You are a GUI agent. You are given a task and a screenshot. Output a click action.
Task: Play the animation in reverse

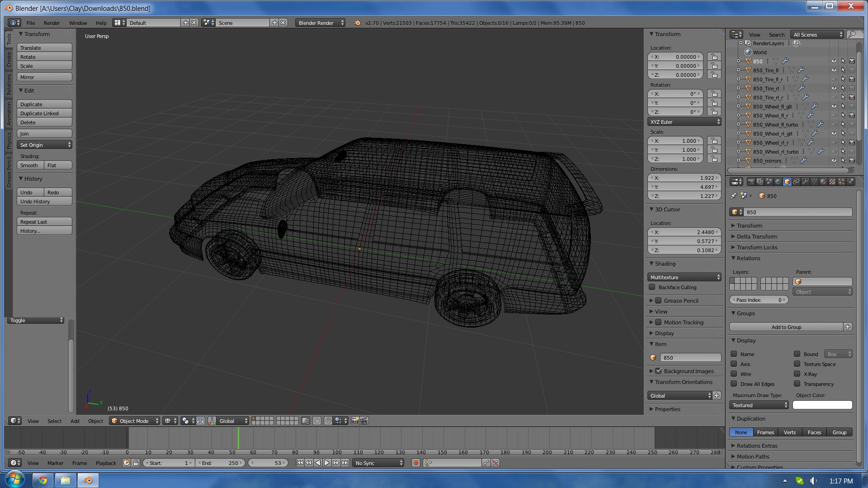(x=318, y=463)
